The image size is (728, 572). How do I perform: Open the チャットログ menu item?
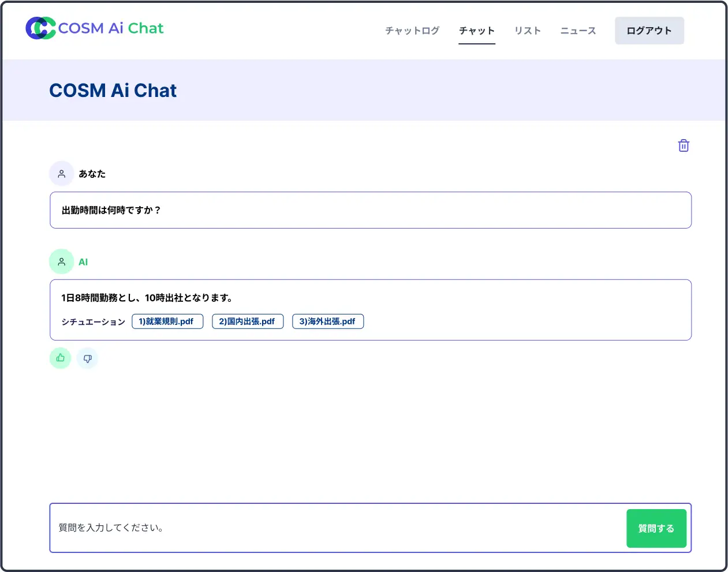[412, 31]
